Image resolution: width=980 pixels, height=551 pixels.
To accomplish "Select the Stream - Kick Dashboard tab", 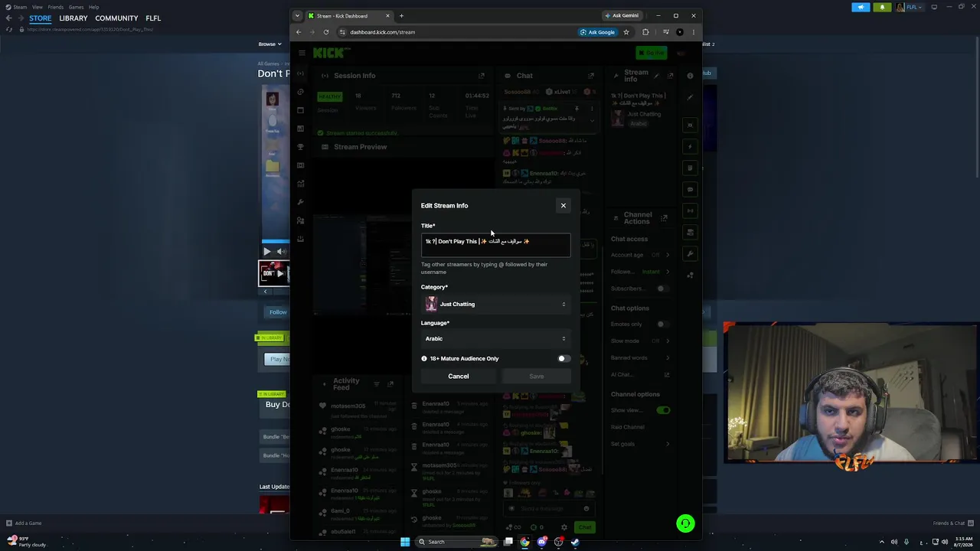I will (349, 15).
